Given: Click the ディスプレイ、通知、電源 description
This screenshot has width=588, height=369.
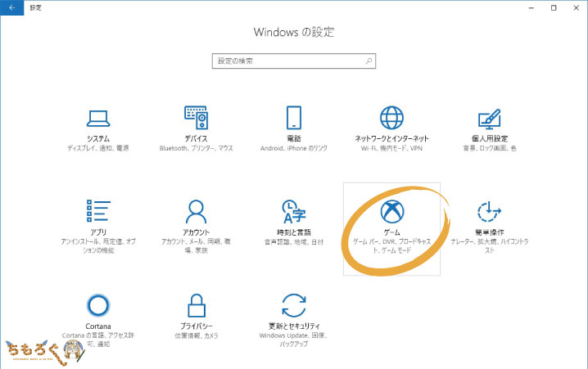Looking at the screenshot, I should pos(98,148).
